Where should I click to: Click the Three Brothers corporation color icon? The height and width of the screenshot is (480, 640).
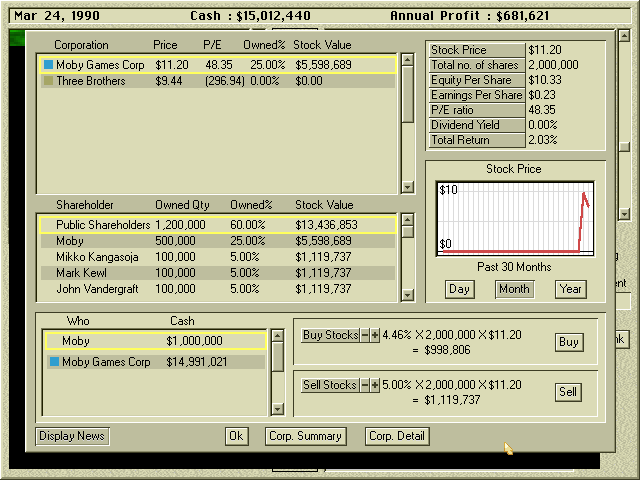(48, 81)
